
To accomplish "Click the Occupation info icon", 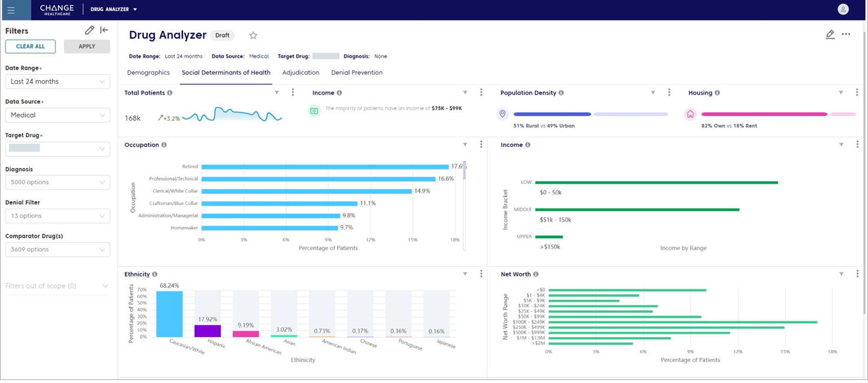I will point(164,145).
